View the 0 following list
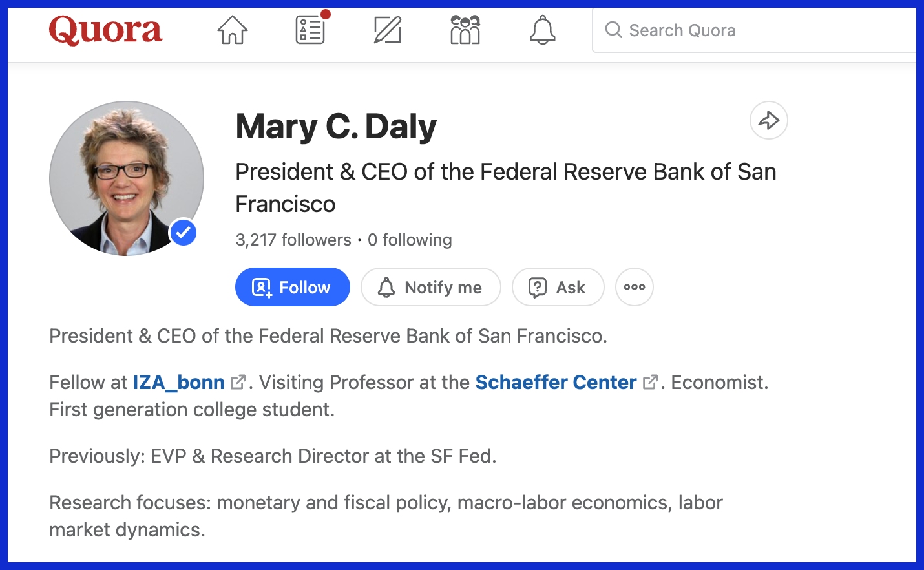Screen dimensions: 924x570 [410, 240]
